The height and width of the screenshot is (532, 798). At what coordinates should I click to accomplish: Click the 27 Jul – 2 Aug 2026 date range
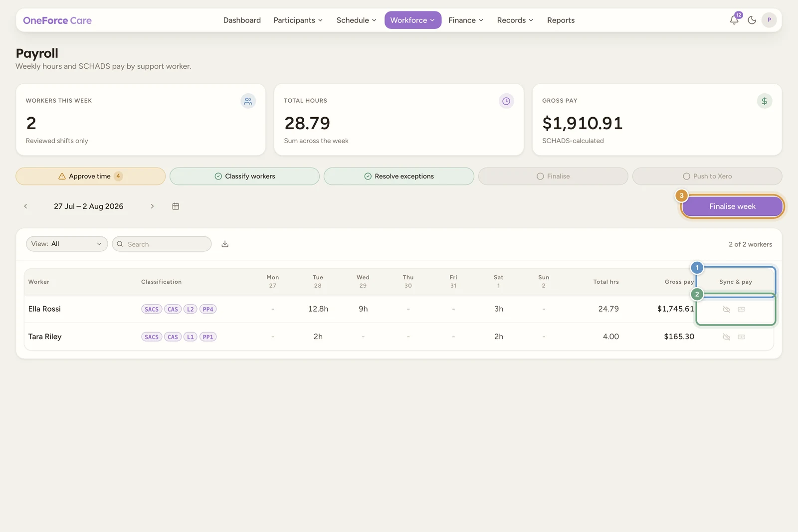(89, 206)
